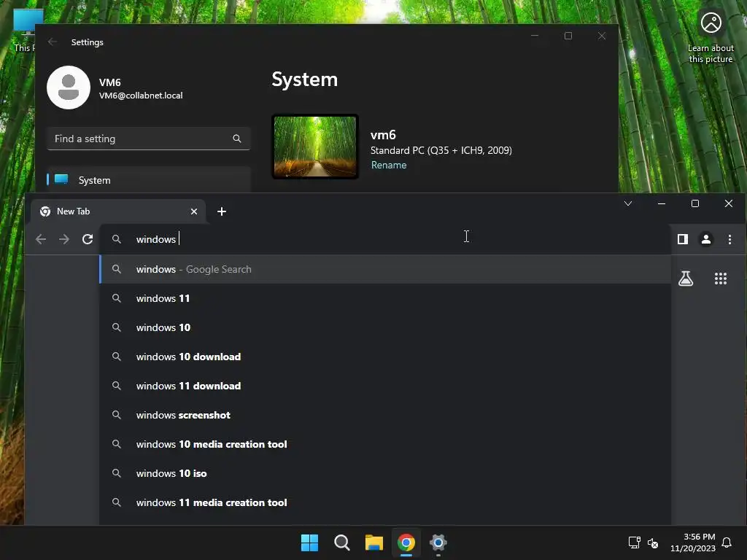
Task: Choose 'windows - Google Search' suggestion
Action: pyautogui.click(x=385, y=269)
